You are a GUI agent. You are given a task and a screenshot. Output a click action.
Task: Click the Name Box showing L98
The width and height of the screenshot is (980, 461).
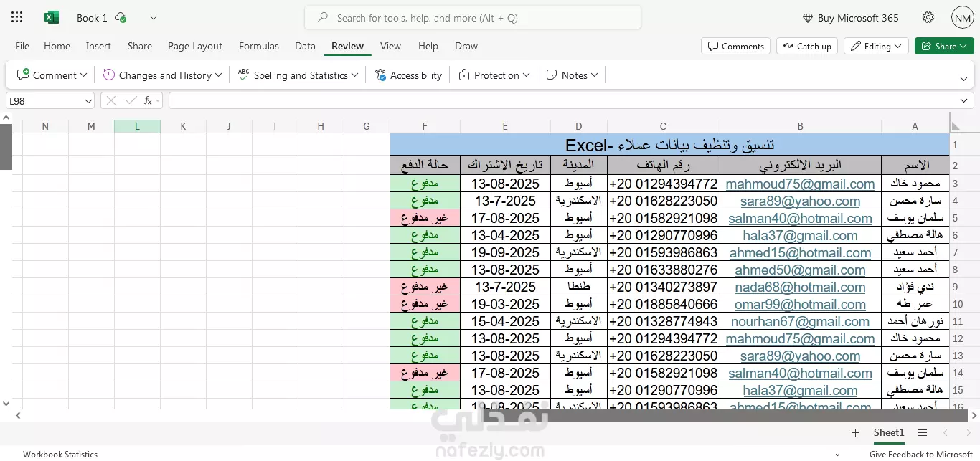tap(44, 101)
